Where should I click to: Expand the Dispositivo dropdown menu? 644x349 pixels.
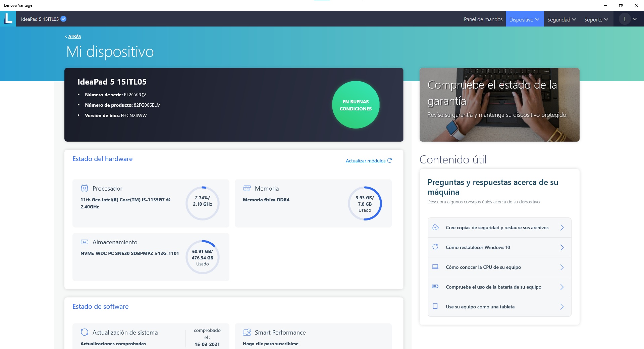coord(524,19)
